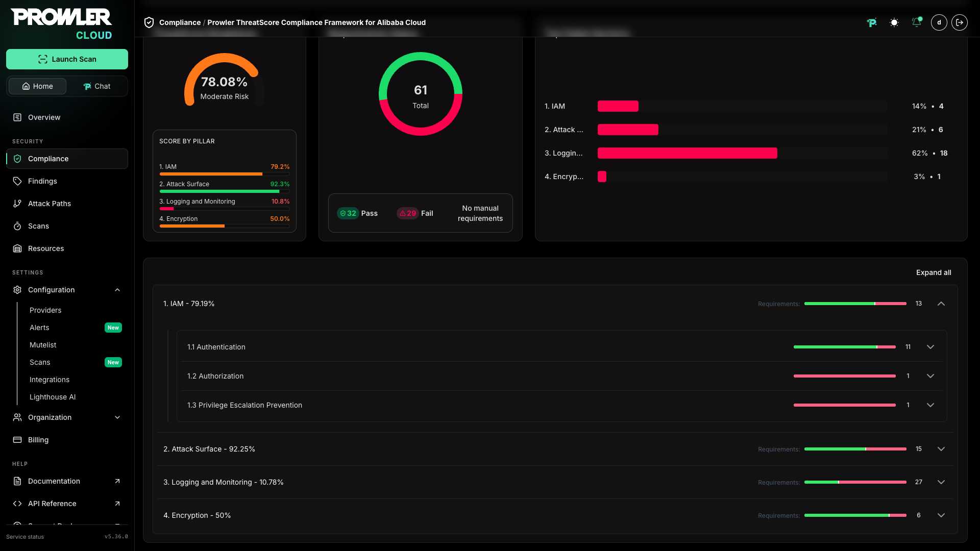
Task: Click 78.08% ThreatScore gauge
Action: click(224, 80)
